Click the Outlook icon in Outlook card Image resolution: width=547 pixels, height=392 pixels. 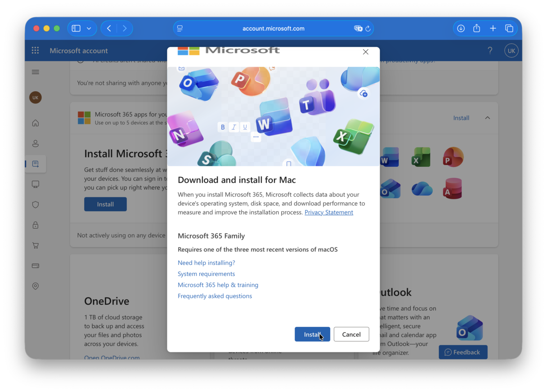pyautogui.click(x=470, y=328)
